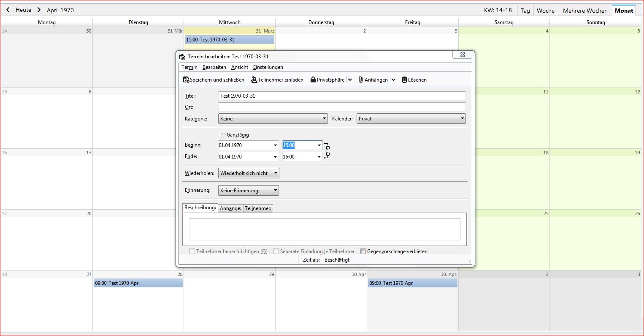Switch calendar to Mehrere Wochen view

coord(585,11)
